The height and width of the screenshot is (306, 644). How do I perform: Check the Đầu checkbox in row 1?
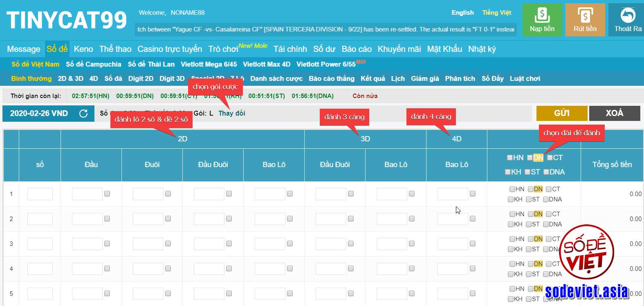107,194
